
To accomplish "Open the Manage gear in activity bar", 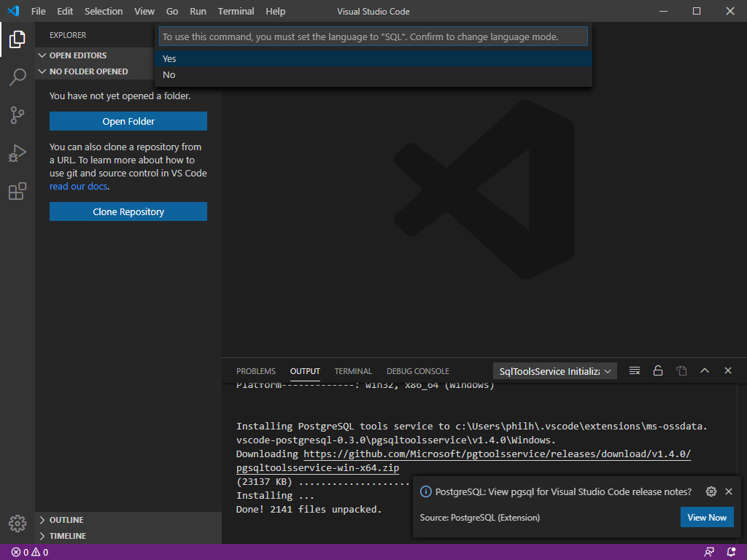I will pyautogui.click(x=18, y=523).
